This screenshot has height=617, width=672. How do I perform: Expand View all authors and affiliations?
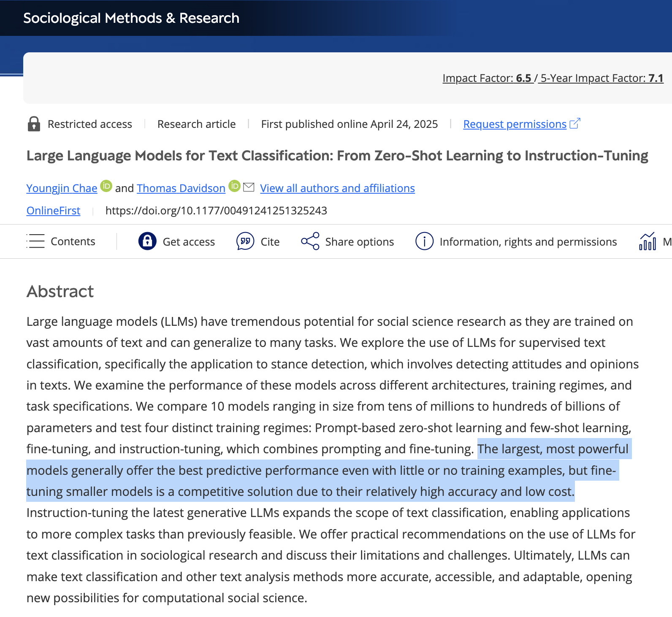click(x=337, y=188)
